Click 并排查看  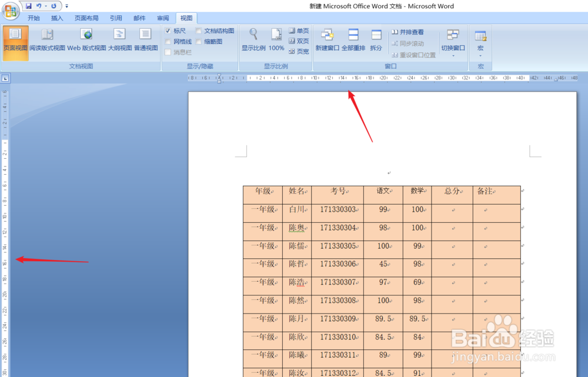pyautogui.click(x=407, y=32)
